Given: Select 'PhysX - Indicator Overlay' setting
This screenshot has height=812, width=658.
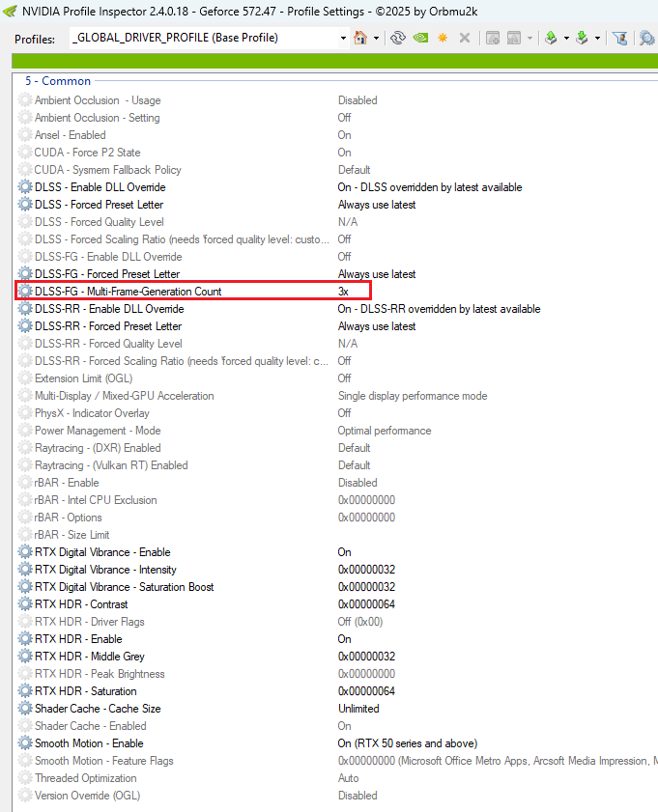Looking at the screenshot, I should tap(92, 413).
